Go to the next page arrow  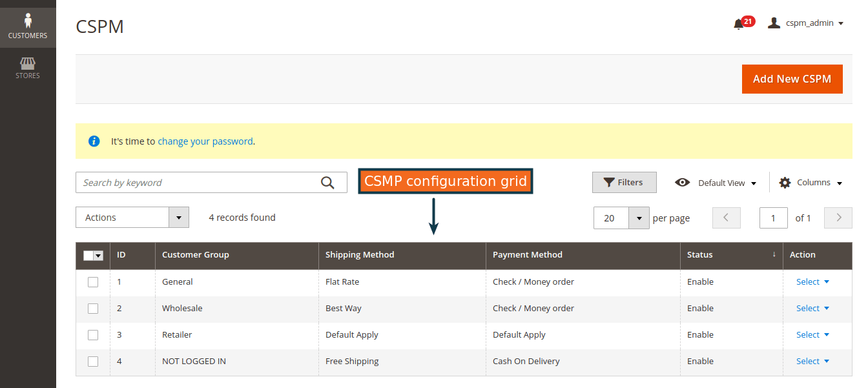click(x=839, y=218)
